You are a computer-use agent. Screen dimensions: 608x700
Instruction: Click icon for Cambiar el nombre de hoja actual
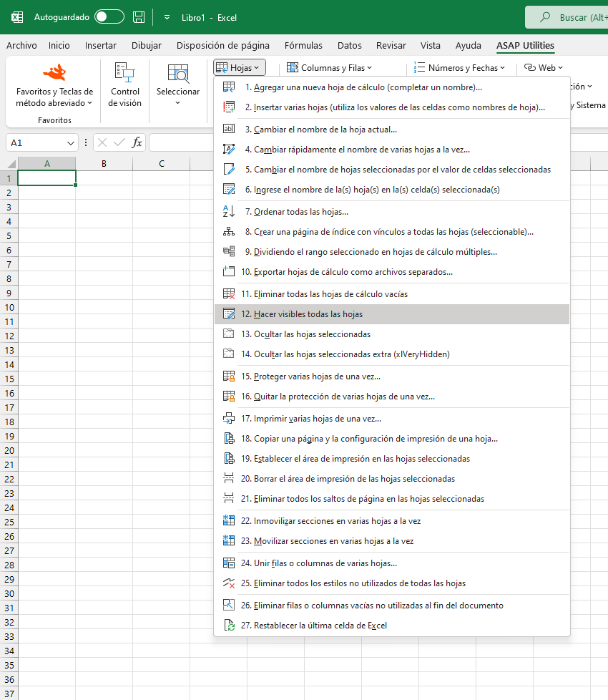(x=229, y=129)
